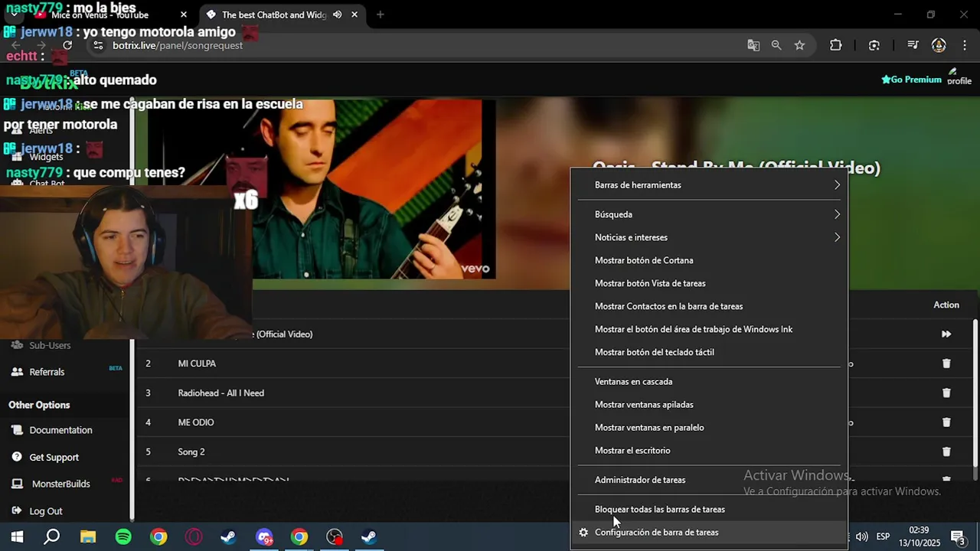Open File Explorer from the taskbar

(88, 537)
